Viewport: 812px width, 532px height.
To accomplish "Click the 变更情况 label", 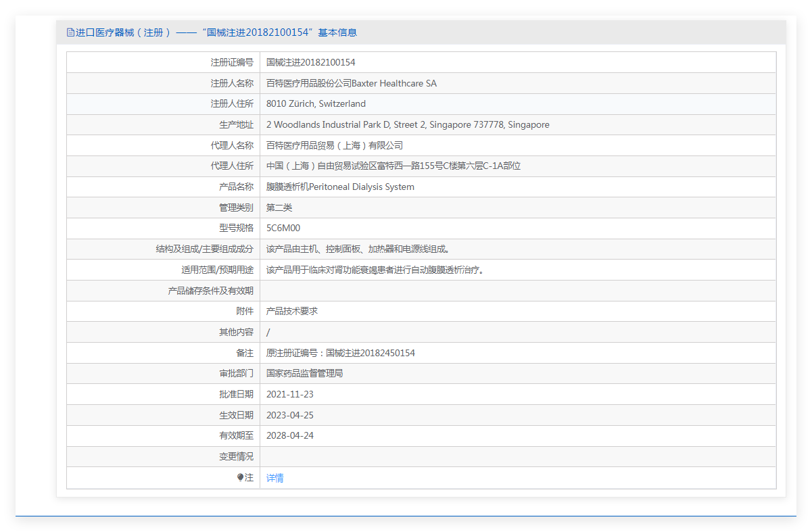I will 237,456.
